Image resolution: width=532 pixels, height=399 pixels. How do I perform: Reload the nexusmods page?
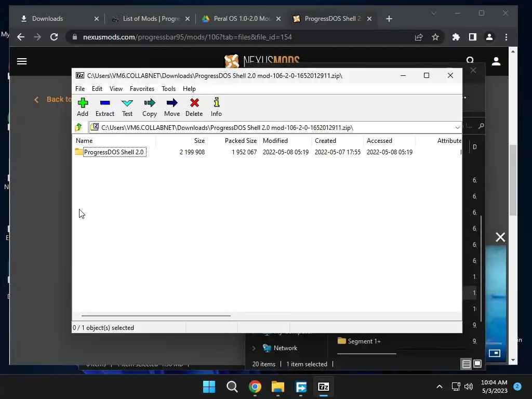(54, 37)
